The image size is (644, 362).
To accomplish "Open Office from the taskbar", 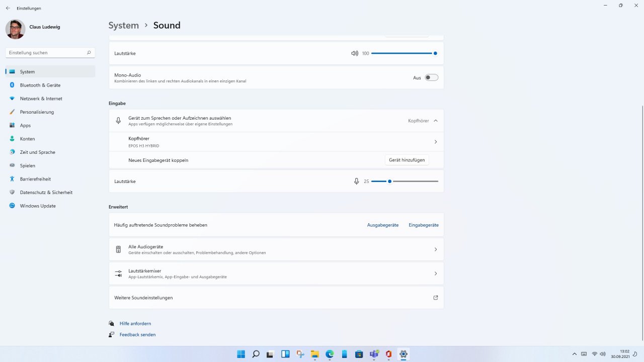I will [x=388, y=354].
